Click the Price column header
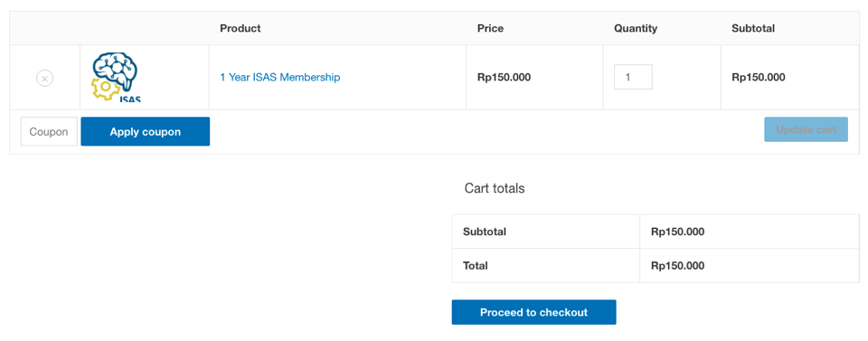The image size is (868, 341). pyautogui.click(x=490, y=28)
